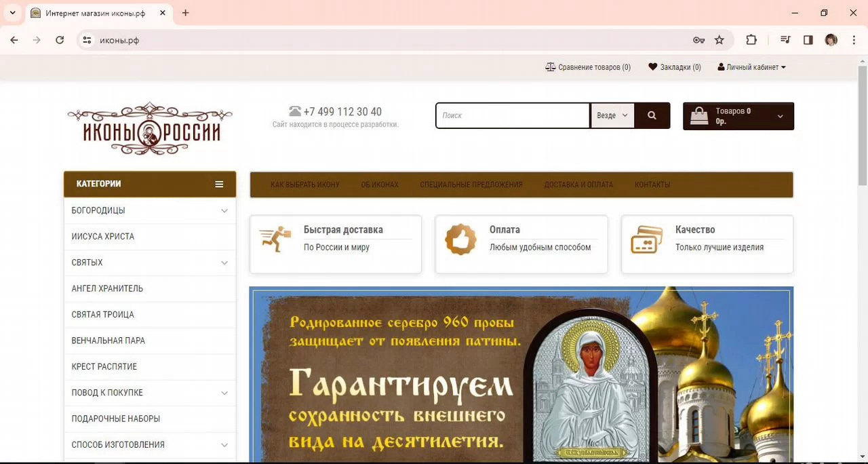868x464 pixels.
Task: Open the saved passwords key icon
Action: coord(699,40)
